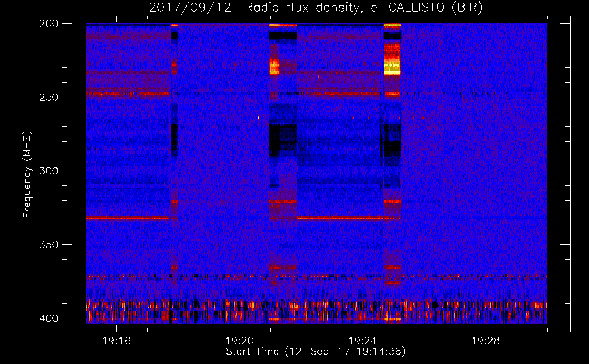Click the '19:20' time tick label

(x=240, y=341)
